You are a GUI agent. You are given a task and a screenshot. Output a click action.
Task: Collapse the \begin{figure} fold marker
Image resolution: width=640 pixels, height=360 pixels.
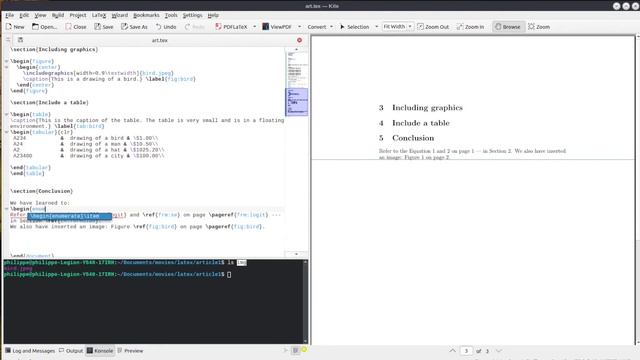pyautogui.click(x=7, y=61)
